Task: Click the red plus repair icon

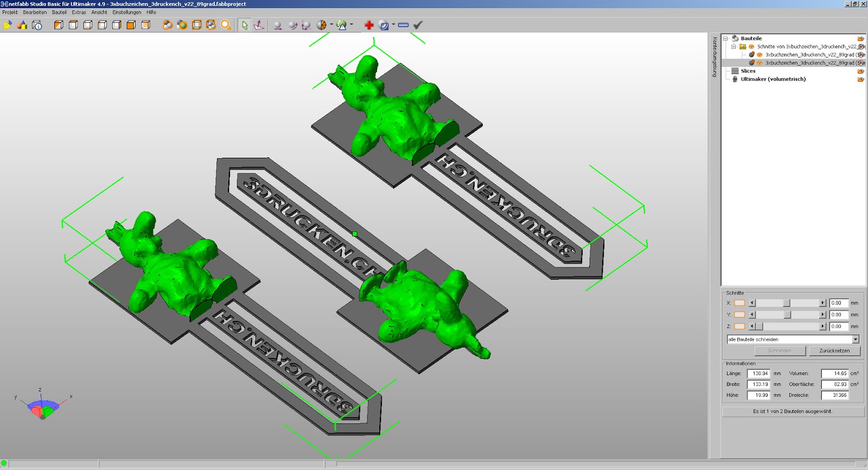Action: (x=369, y=25)
